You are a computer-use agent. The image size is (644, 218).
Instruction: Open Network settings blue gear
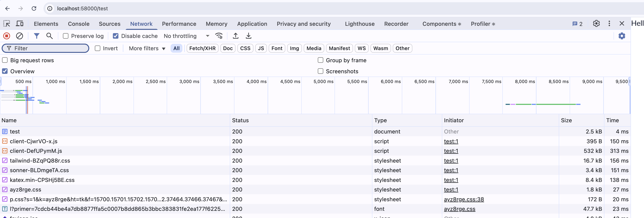tap(622, 36)
